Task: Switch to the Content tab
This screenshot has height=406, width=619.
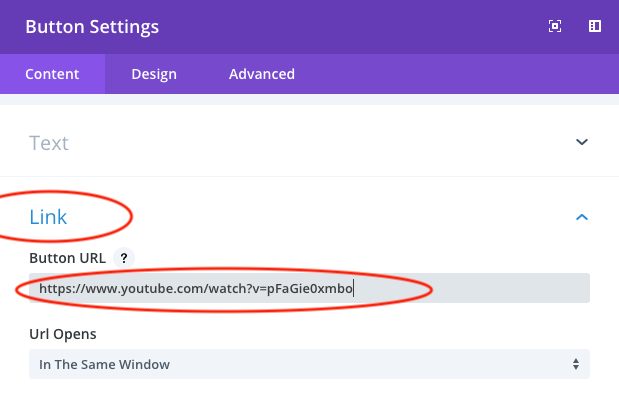Action: 52,74
